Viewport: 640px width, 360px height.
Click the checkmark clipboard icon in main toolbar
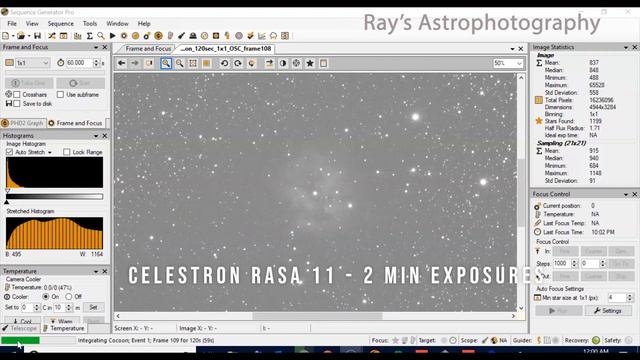coord(250,36)
